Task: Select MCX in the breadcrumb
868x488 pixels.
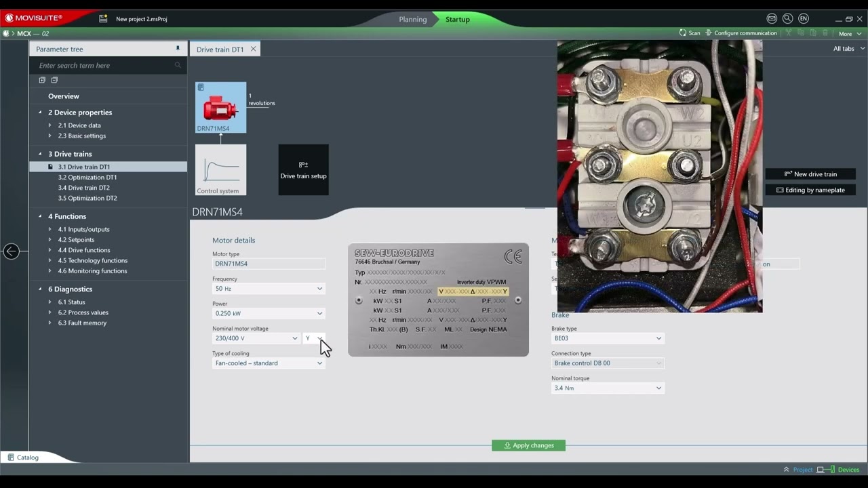Action: click(x=24, y=33)
